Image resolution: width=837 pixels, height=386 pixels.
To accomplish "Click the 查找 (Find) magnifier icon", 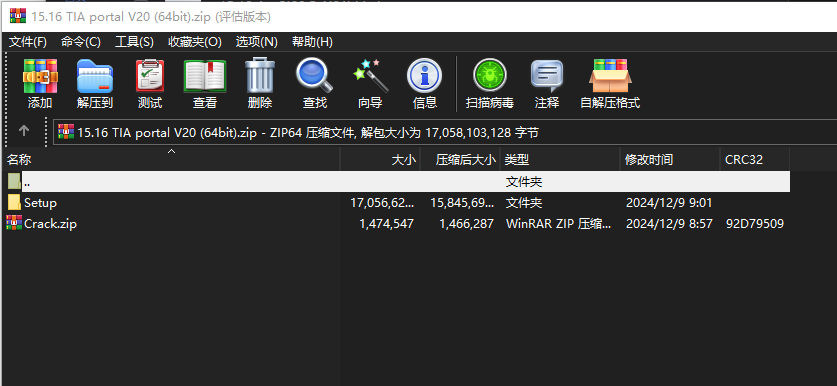I will pos(315,75).
